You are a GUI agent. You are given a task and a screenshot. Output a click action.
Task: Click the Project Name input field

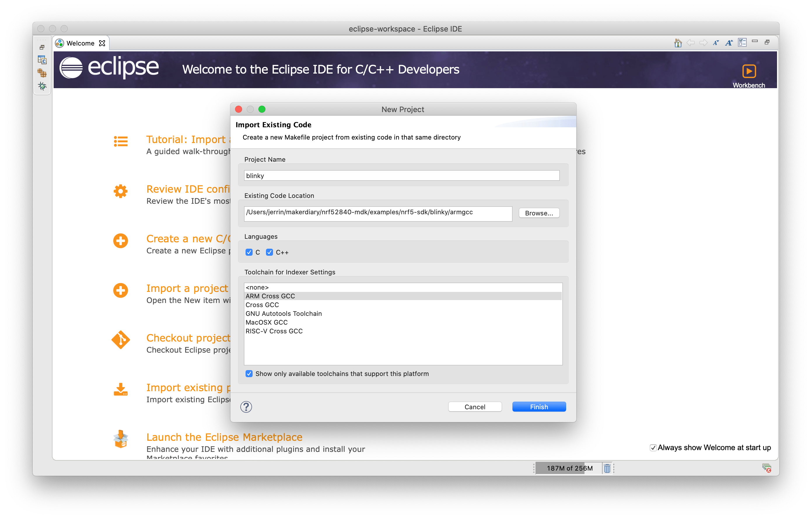pyautogui.click(x=401, y=175)
